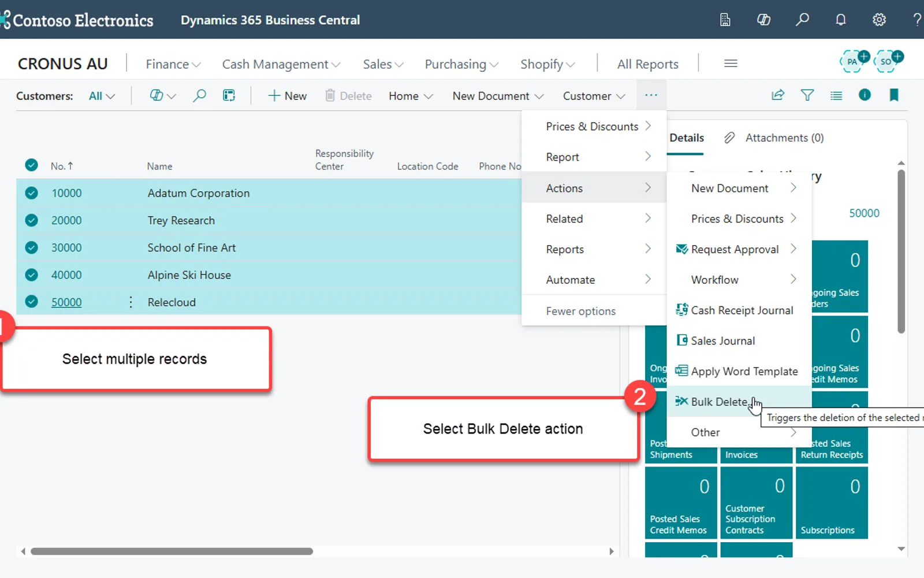Click the New customer button
This screenshot has width=924, height=578.
(x=287, y=96)
